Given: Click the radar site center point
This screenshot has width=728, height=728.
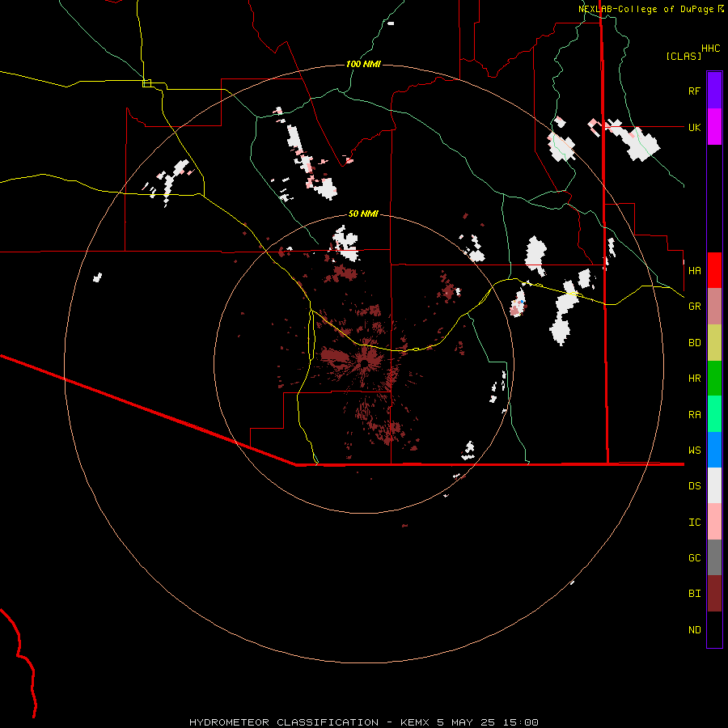Looking at the screenshot, I should point(365,363).
